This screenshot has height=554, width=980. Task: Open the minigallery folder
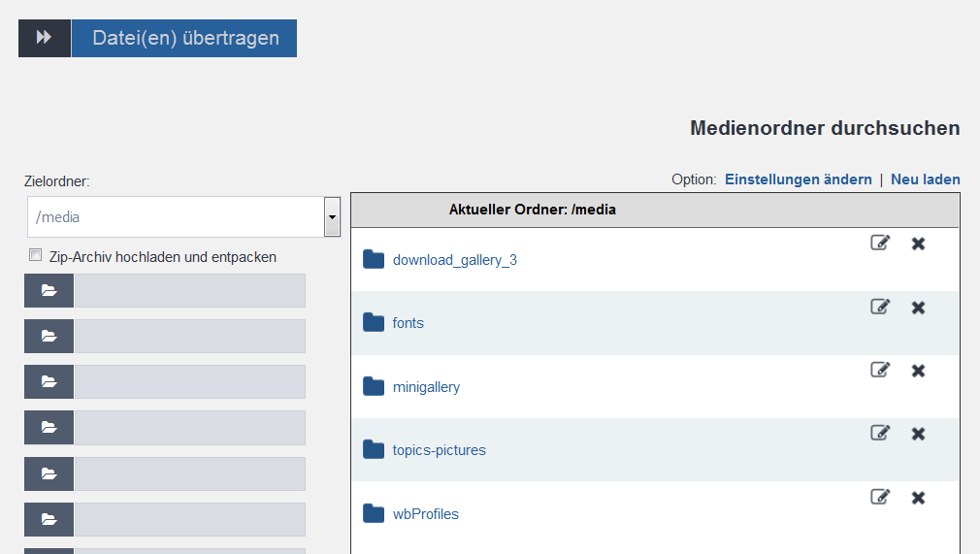pyautogui.click(x=426, y=387)
